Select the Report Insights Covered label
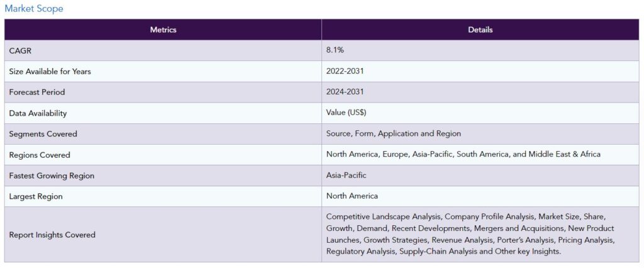This screenshot has height=268, width=644. (x=52, y=235)
